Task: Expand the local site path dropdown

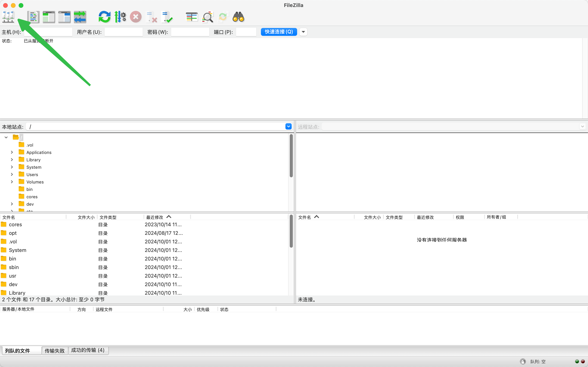Action: [x=288, y=126]
